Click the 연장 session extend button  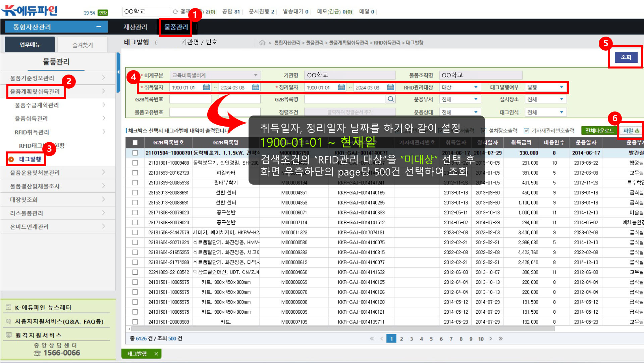103,13
